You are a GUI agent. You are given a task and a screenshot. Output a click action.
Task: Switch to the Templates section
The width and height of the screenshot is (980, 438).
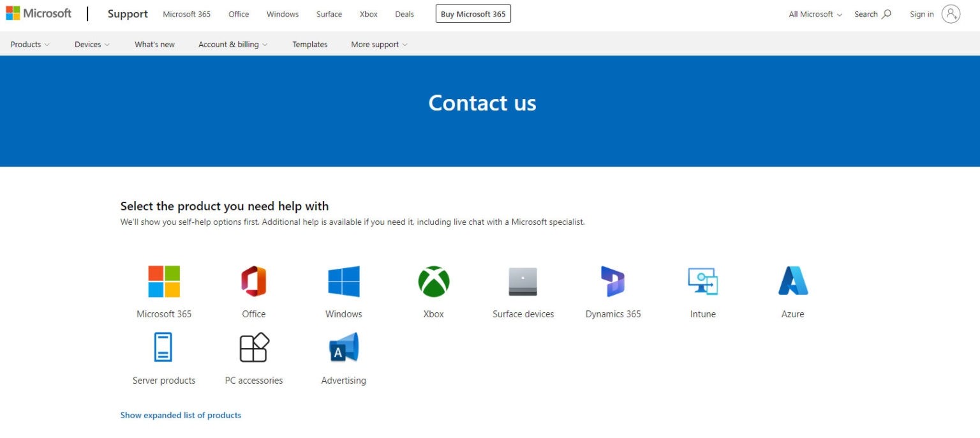309,44
